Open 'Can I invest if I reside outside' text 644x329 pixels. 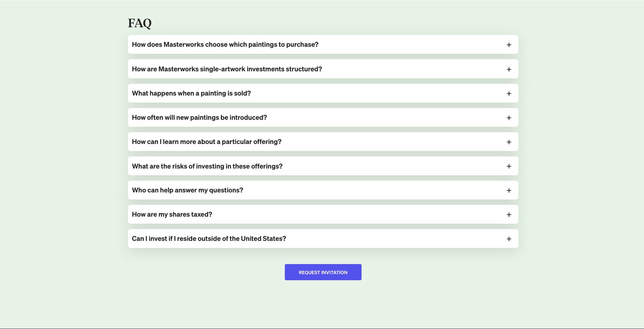[x=209, y=239]
